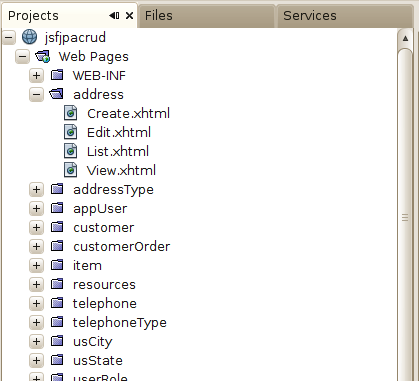Click the WEB-INF folder icon

click(x=57, y=75)
